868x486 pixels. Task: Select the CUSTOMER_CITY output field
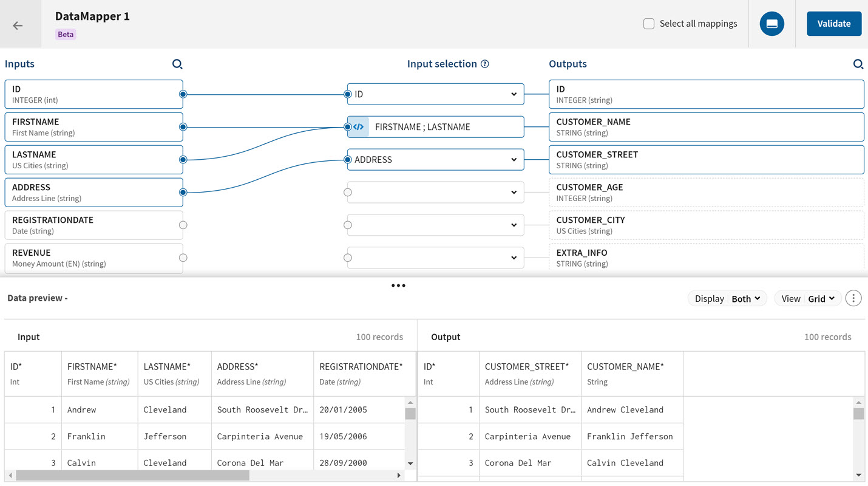(x=706, y=225)
